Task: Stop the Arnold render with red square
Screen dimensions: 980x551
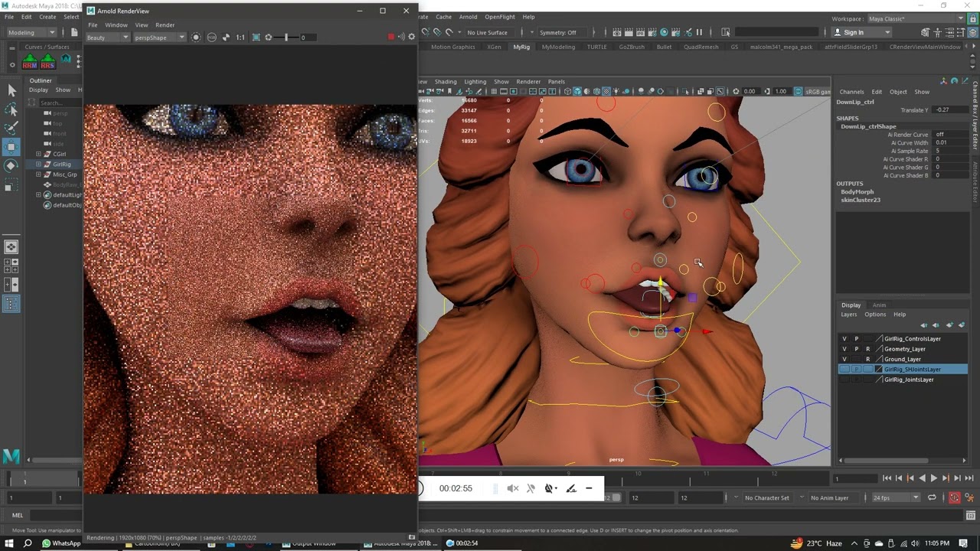Action: coord(391,37)
